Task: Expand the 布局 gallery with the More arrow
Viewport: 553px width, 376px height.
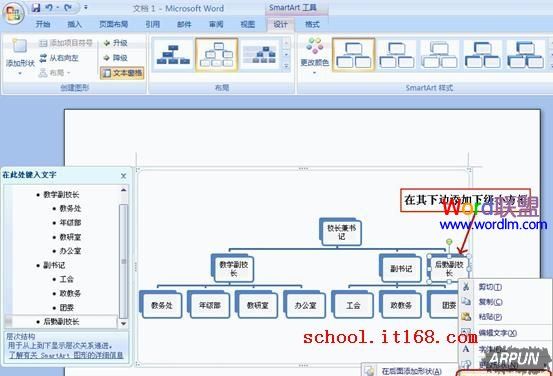Action: coord(286,66)
